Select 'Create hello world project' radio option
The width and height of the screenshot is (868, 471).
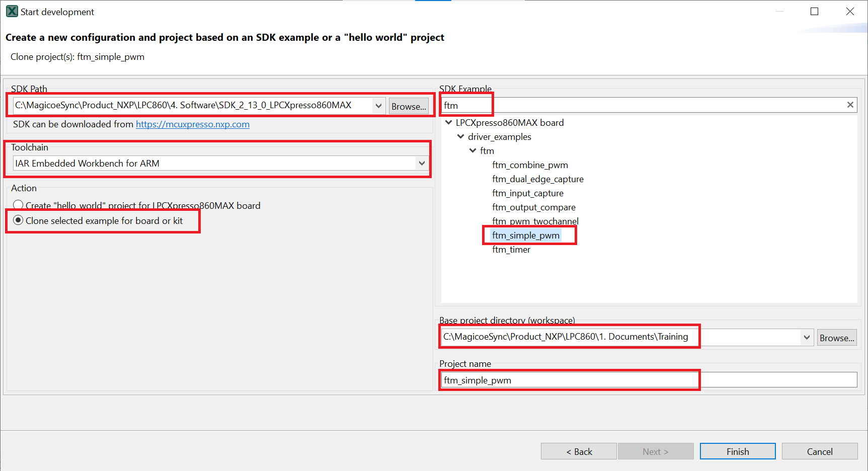click(19, 205)
